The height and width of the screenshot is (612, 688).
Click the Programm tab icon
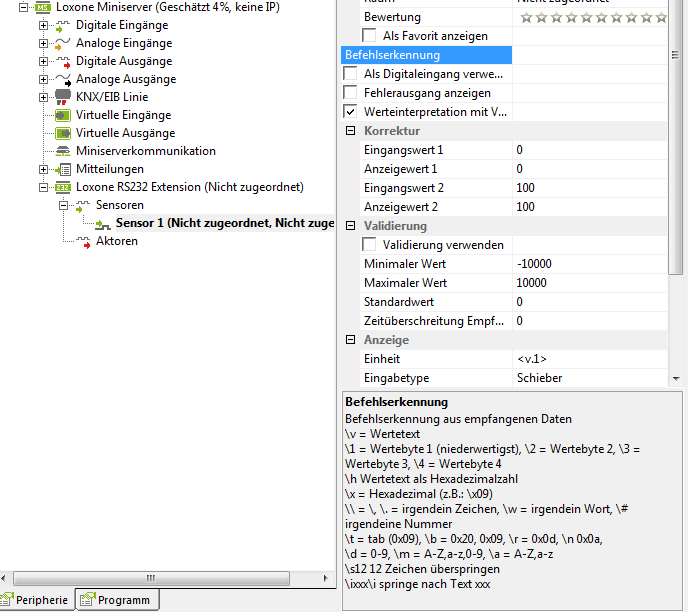88,600
